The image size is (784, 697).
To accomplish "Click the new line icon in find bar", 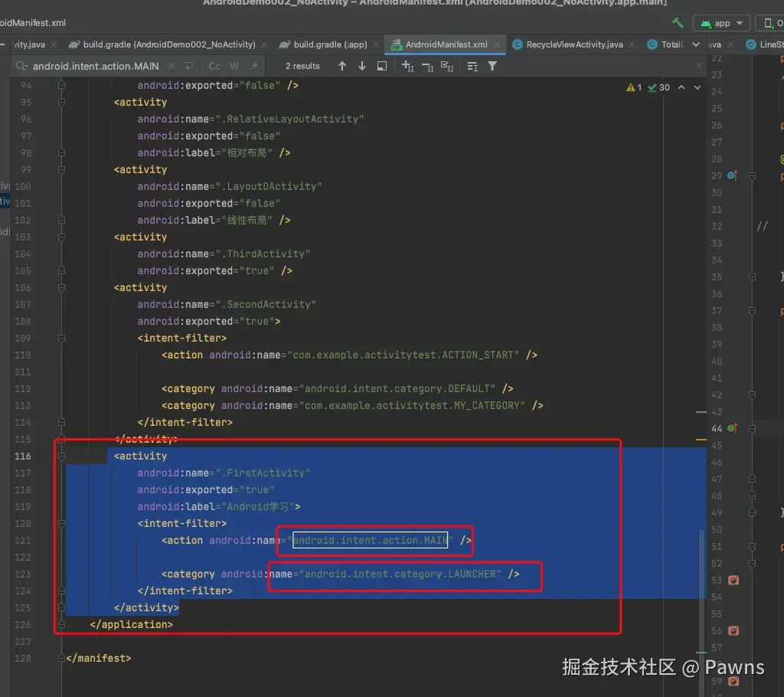I will click(188, 66).
